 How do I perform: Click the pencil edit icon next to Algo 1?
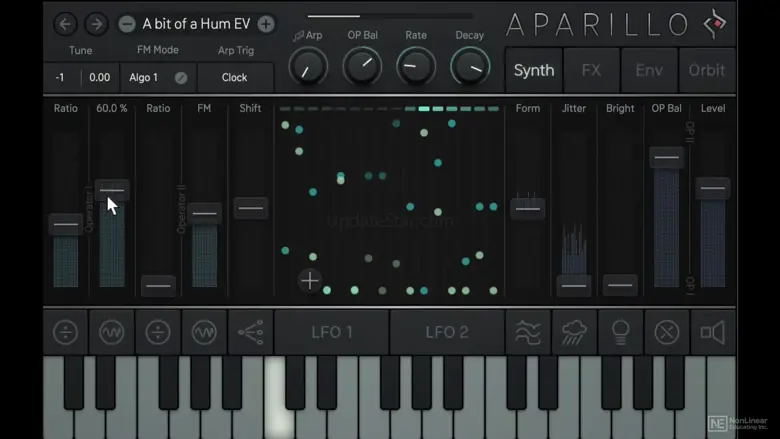[181, 78]
